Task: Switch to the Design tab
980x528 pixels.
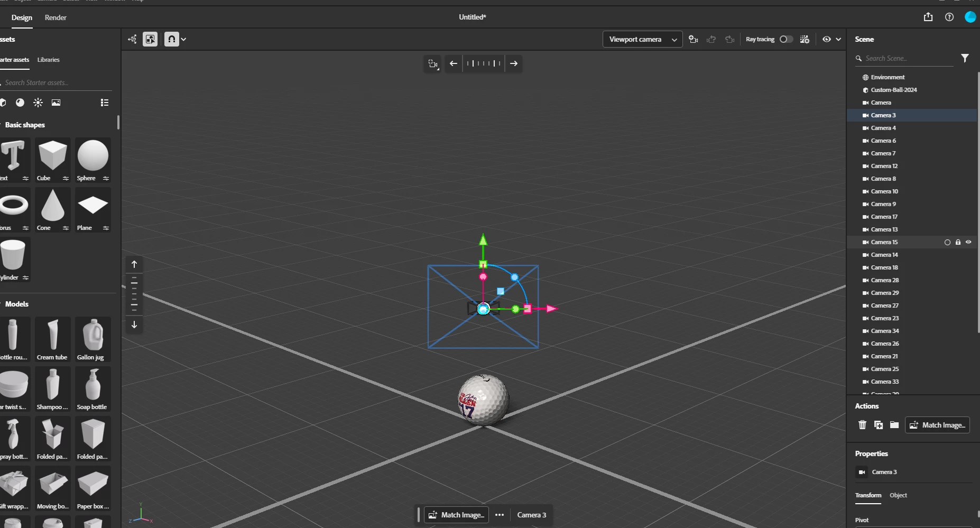Action: (x=22, y=17)
